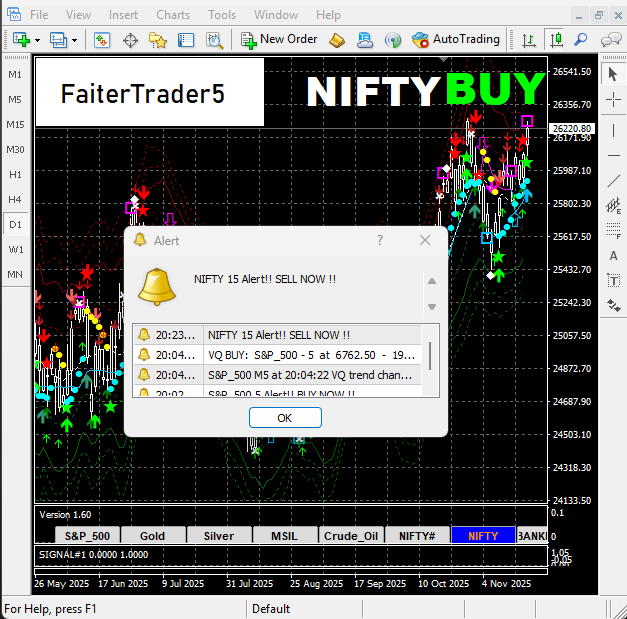The height and width of the screenshot is (619, 627).
Task: Expand the profiles dropdown arrow
Action: click(x=74, y=40)
